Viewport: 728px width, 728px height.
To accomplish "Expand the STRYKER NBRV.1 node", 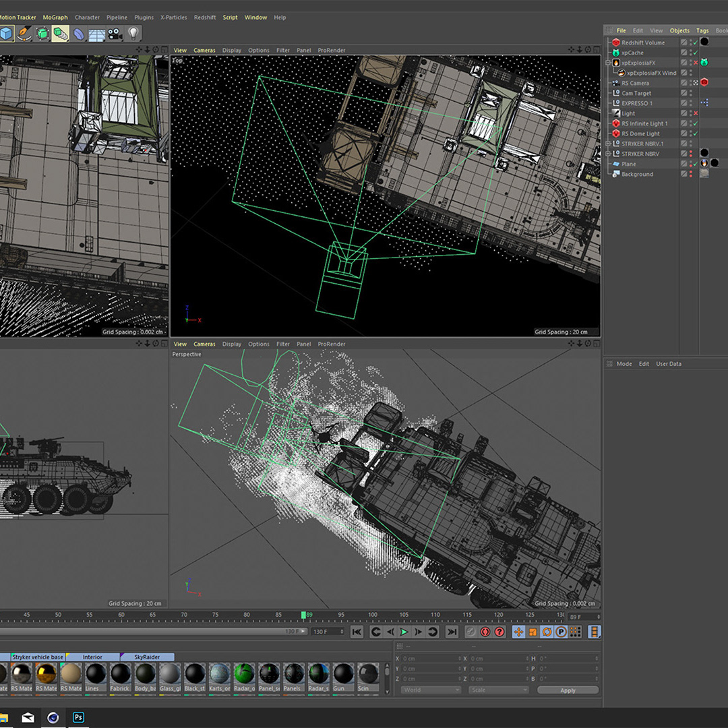I will (608, 144).
